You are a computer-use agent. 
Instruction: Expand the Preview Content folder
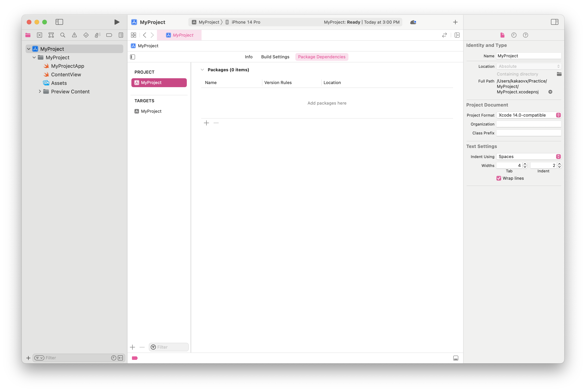click(40, 91)
